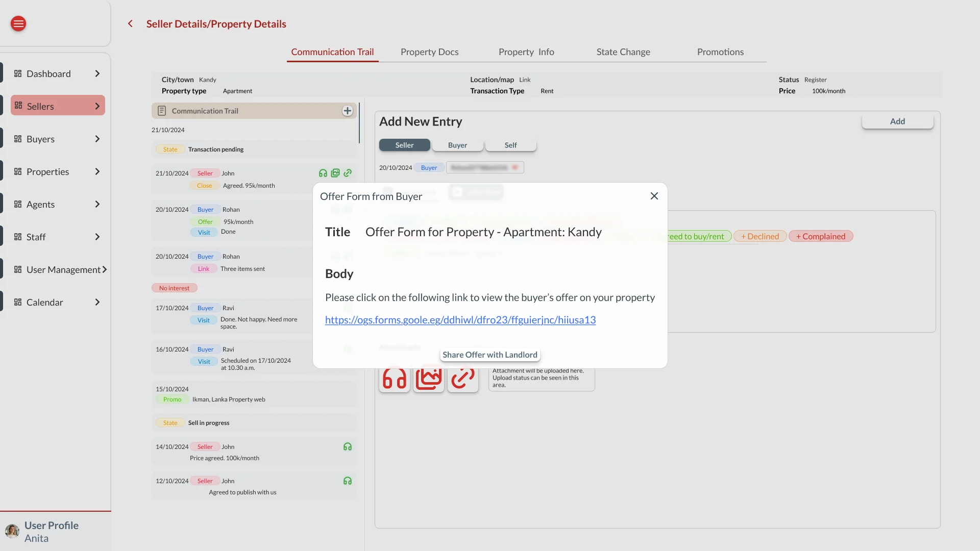Open the Sellers sidebar menu item
The height and width of the screenshot is (551, 980).
tap(58, 106)
